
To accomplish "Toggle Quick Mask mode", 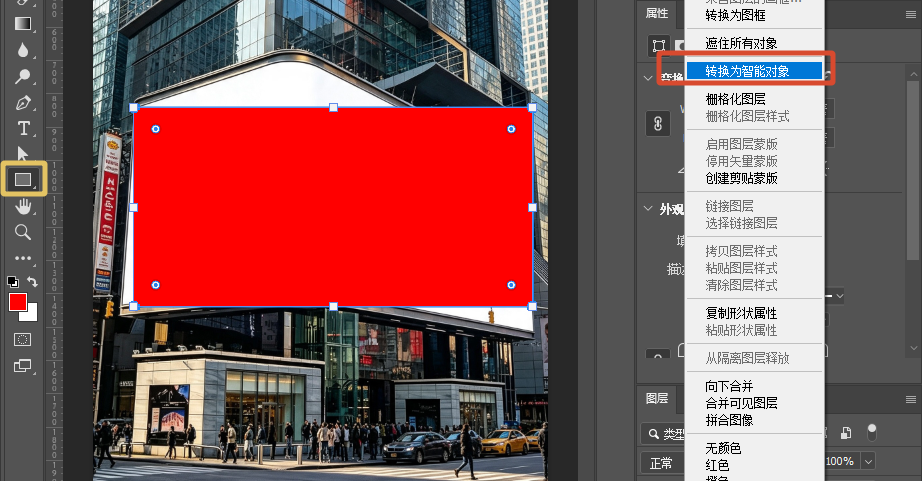I will click(x=23, y=339).
